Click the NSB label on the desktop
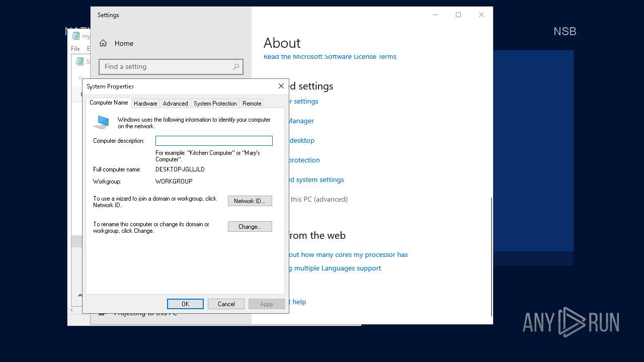 pos(565,31)
